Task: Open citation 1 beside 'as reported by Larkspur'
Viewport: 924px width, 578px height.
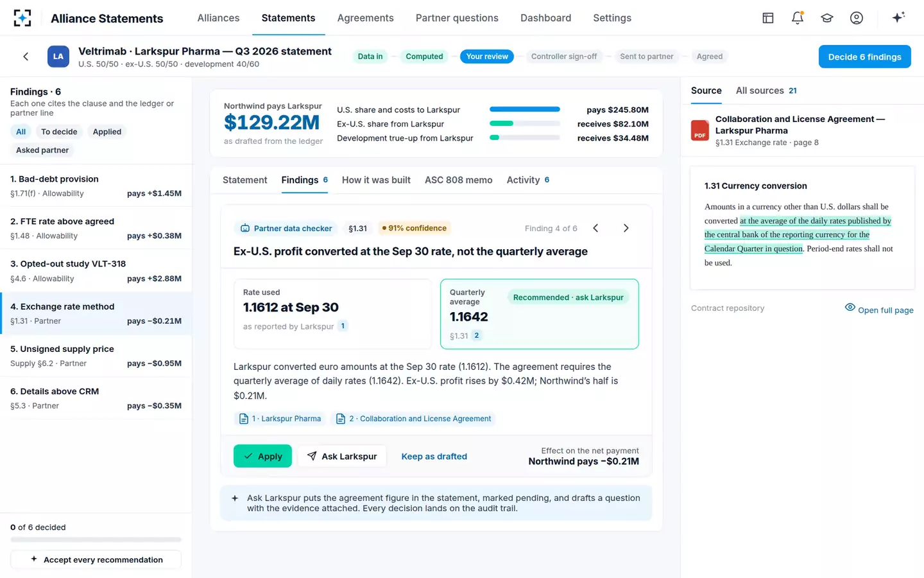Action: [343, 326]
